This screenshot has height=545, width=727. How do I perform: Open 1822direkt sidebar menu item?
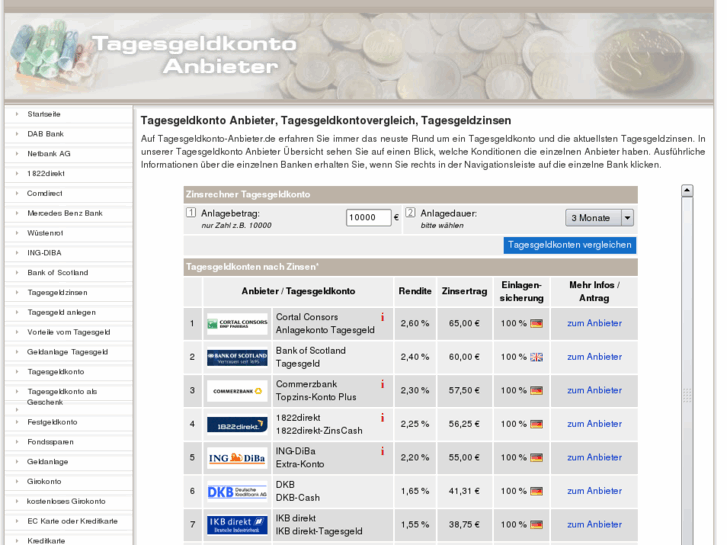tap(45, 173)
